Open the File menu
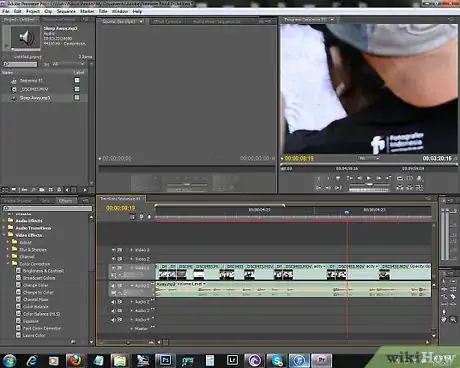The image size is (460, 368). (5, 11)
